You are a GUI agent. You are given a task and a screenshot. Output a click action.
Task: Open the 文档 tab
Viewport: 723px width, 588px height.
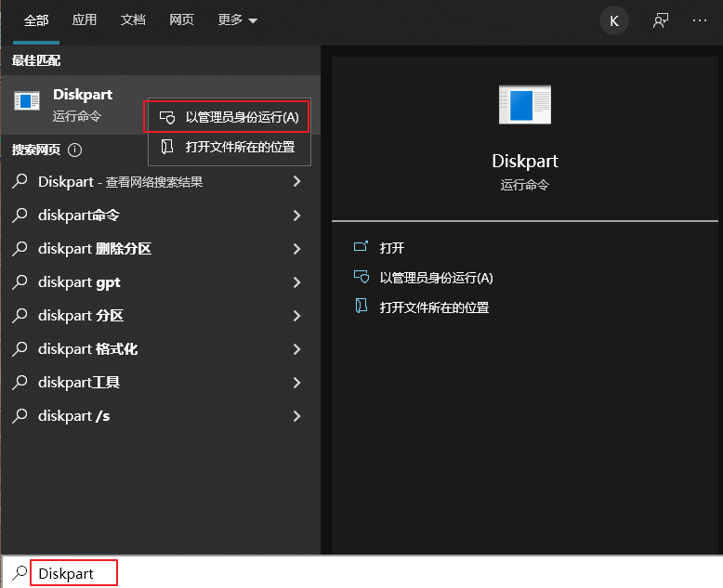point(133,20)
